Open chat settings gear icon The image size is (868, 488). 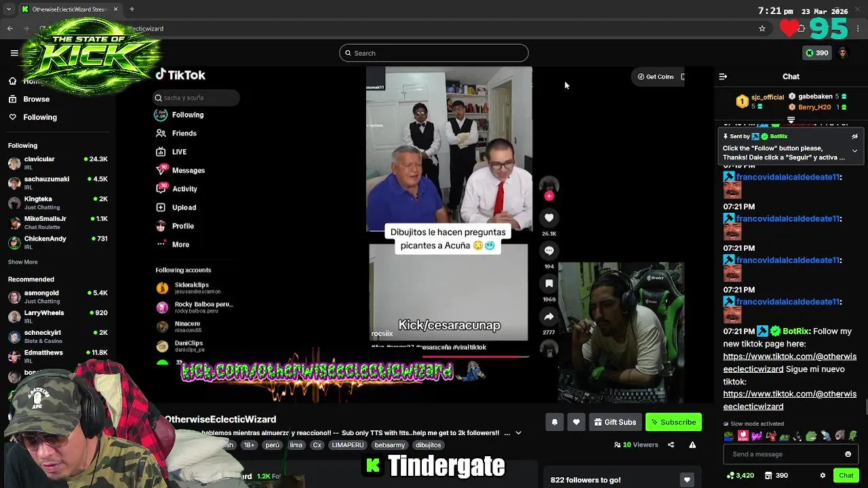pos(823,476)
